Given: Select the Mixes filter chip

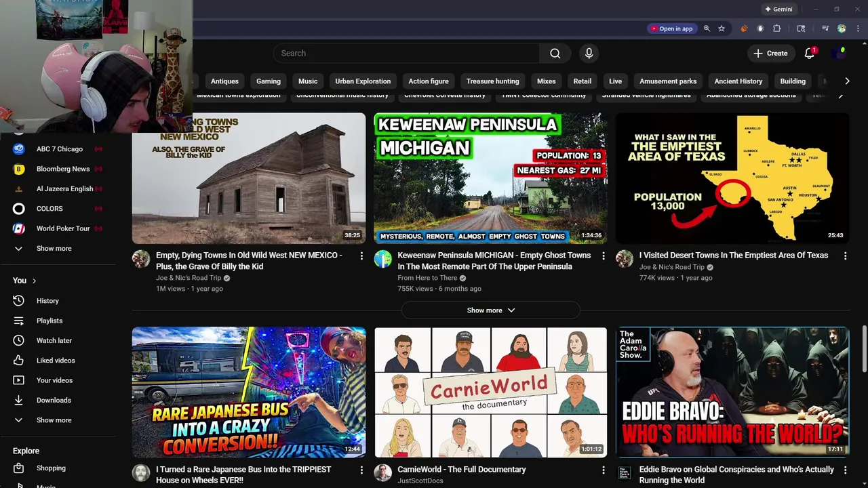Looking at the screenshot, I should coord(547,81).
